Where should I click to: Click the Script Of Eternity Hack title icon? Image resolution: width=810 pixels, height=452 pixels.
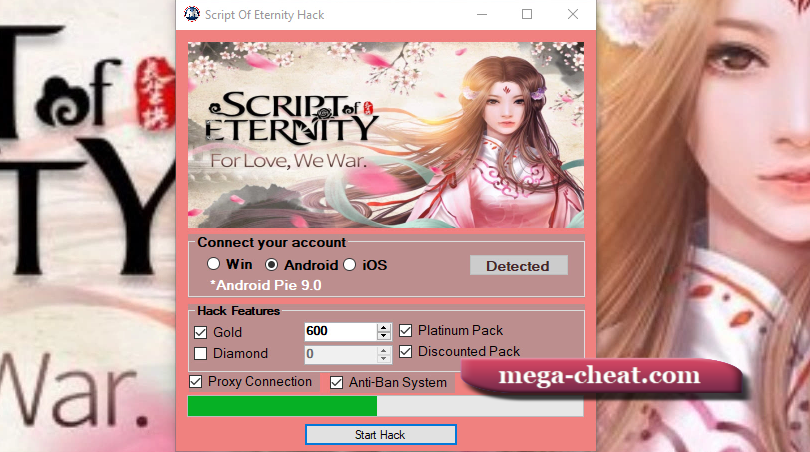click(x=192, y=14)
